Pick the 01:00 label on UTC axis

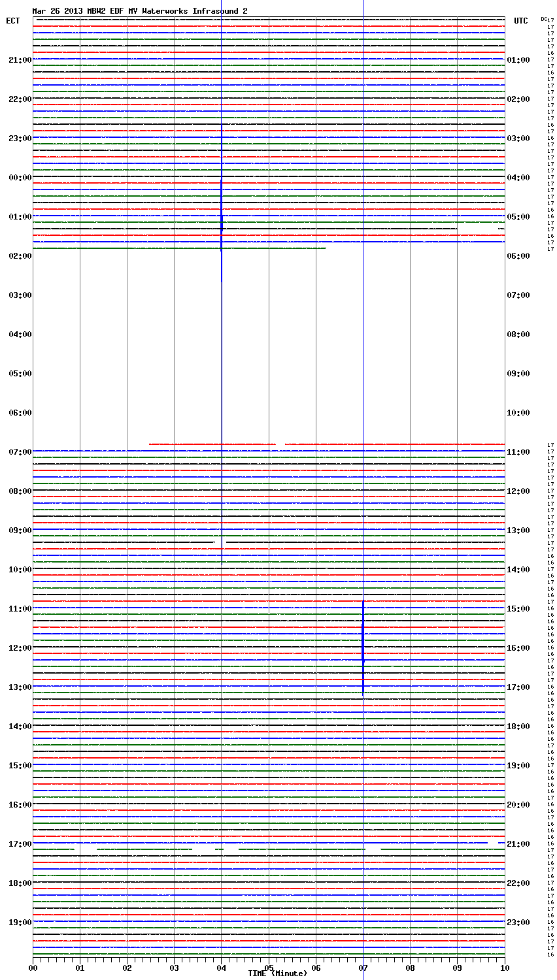[x=518, y=60]
